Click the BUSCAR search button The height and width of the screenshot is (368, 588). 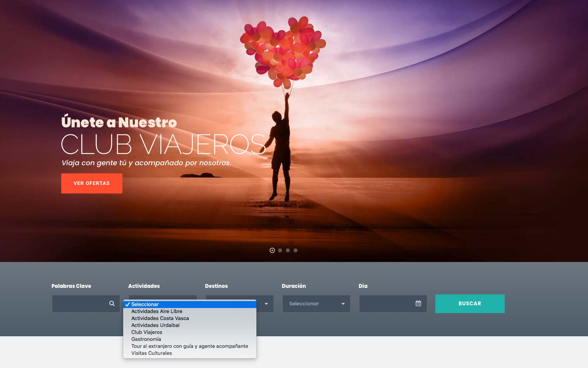click(x=470, y=304)
